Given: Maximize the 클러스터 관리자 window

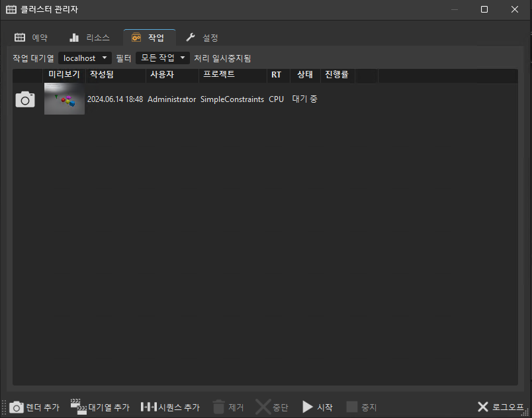Looking at the screenshot, I should pos(484,9).
